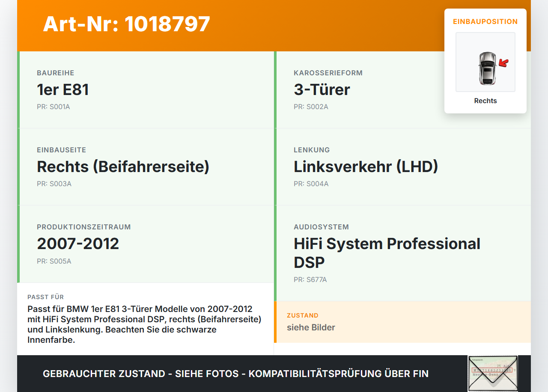Click the BAUREIHE label
Viewport: 548px width, 392px height.
tap(56, 73)
